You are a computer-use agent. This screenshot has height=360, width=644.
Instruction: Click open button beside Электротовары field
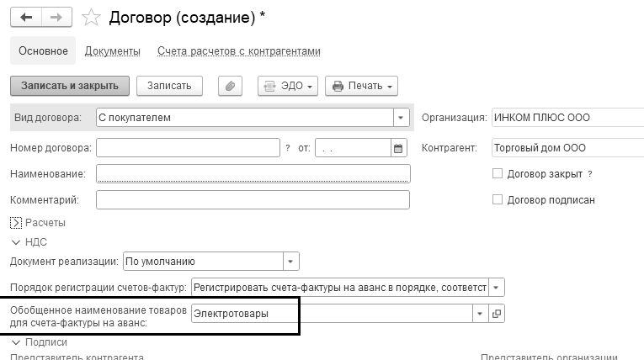coord(496,313)
